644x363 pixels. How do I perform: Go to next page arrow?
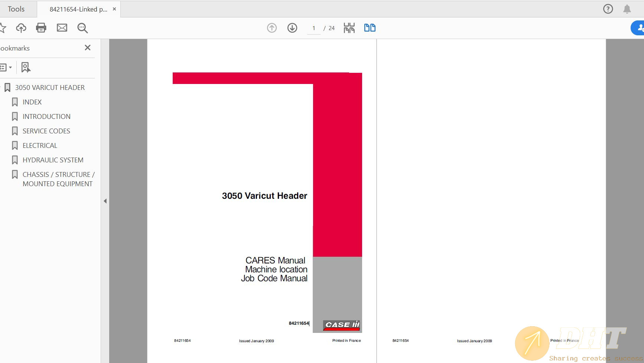(292, 28)
